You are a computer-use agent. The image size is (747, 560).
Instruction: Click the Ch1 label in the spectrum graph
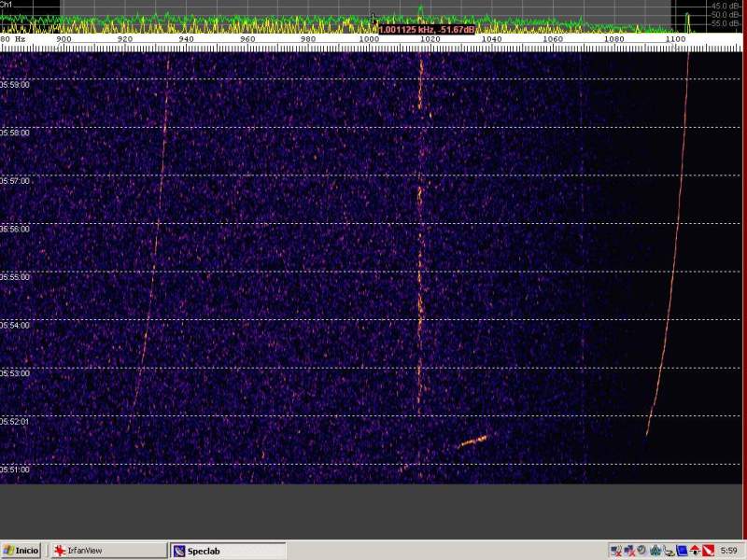pos(7,6)
